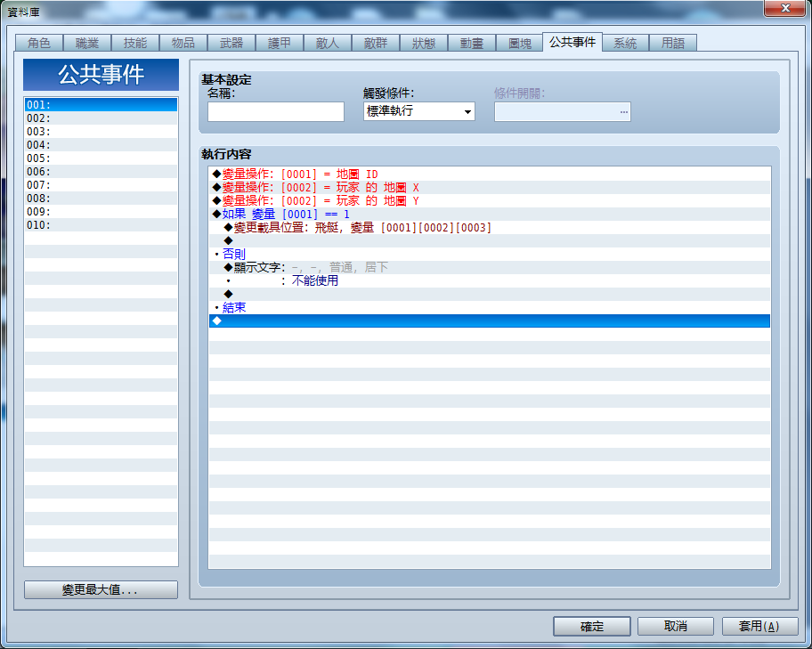The image size is (812, 649).
Task: Select the 公共事件 tab
Action: [x=572, y=42]
